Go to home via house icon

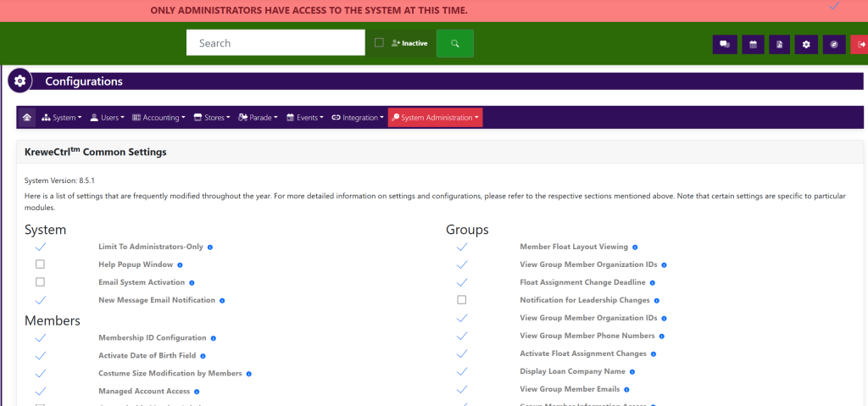point(27,118)
